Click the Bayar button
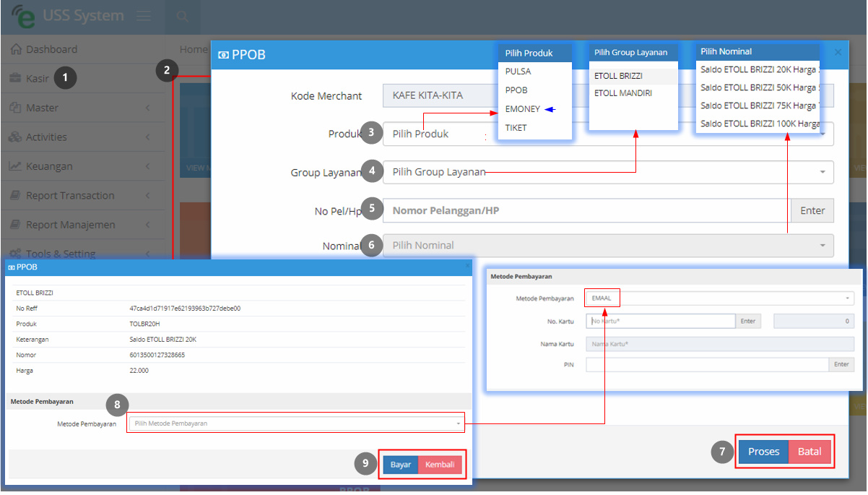This screenshot has height=495, width=868. coord(401,465)
